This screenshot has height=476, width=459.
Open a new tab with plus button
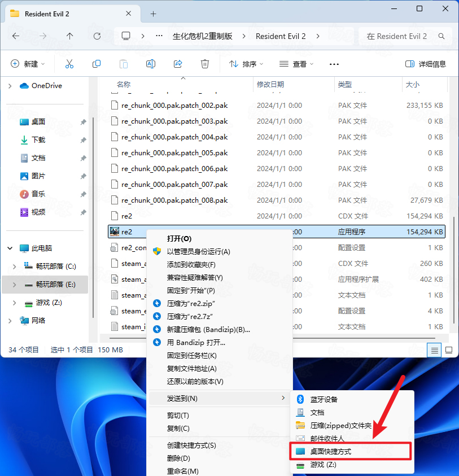pyautogui.click(x=154, y=14)
